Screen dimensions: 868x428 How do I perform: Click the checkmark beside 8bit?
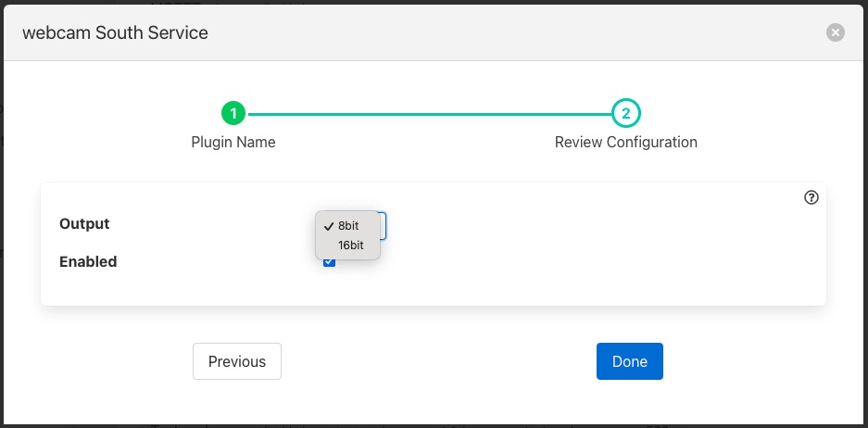tap(329, 226)
